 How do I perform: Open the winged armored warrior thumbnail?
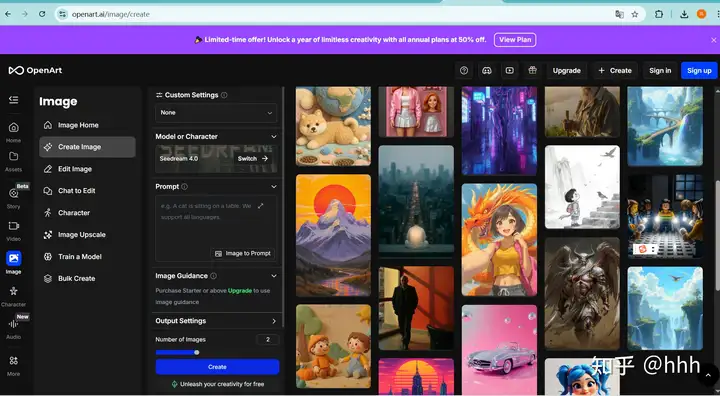tap(582, 294)
